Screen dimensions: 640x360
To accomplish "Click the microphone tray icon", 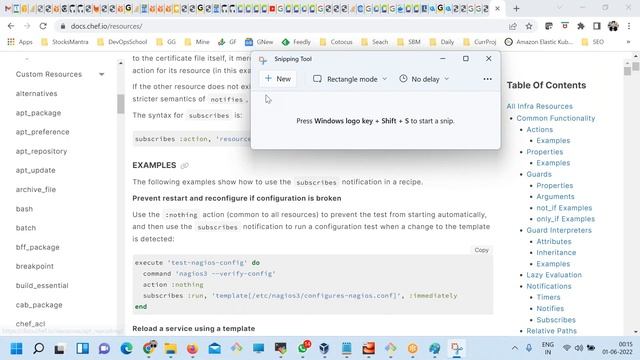I will point(529,348).
